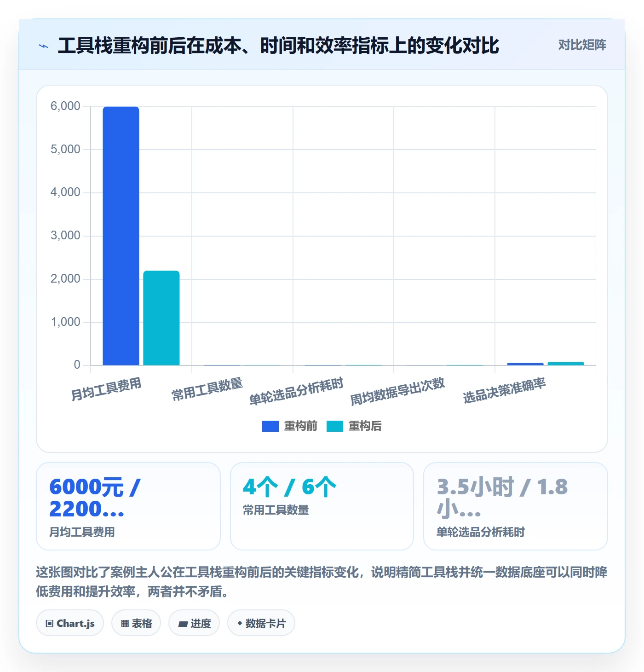Click the 6,000 y-axis value
The height and width of the screenshot is (672, 644).
pyautogui.click(x=65, y=106)
